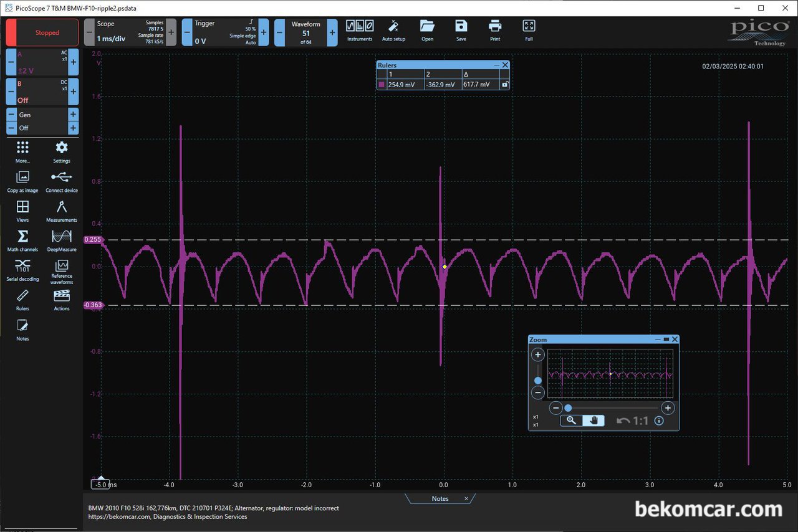Click vertical zoom in plus button
Image resolution: width=798 pixels, height=532 pixels.
pyautogui.click(x=537, y=354)
